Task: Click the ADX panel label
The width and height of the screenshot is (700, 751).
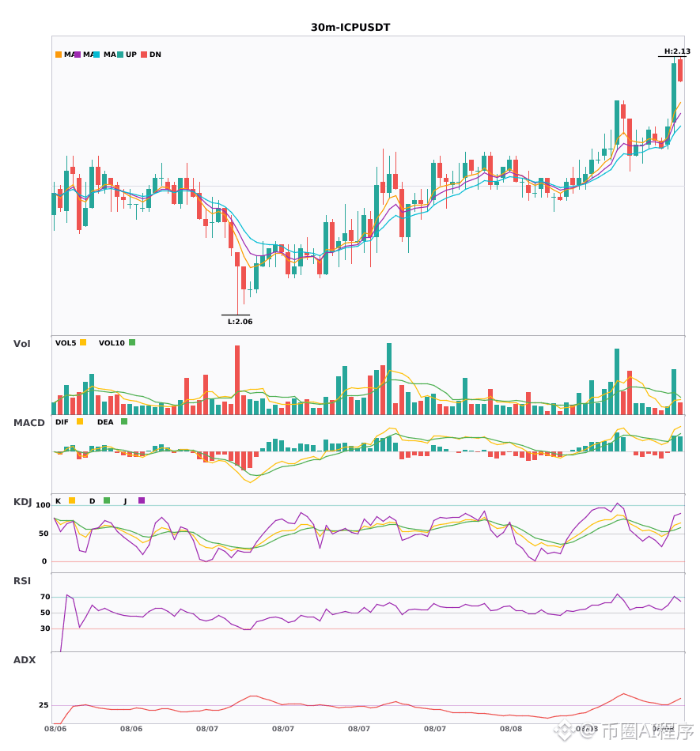Action: click(25, 660)
